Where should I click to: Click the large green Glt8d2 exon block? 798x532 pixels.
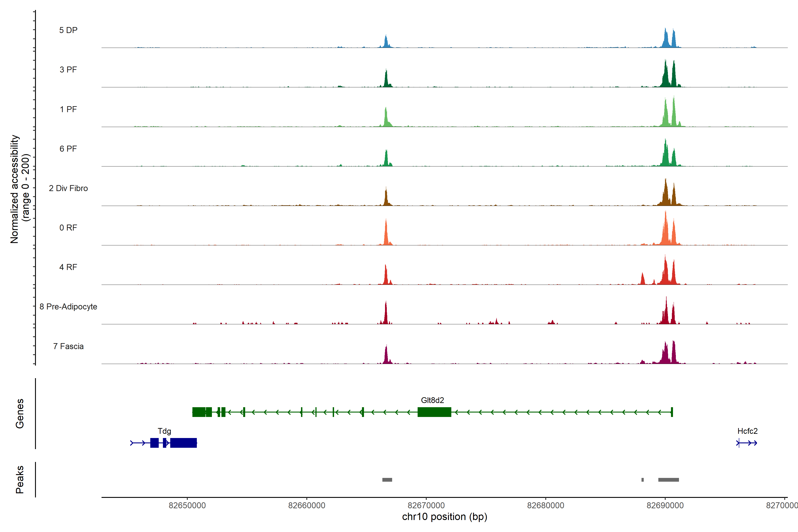(434, 412)
